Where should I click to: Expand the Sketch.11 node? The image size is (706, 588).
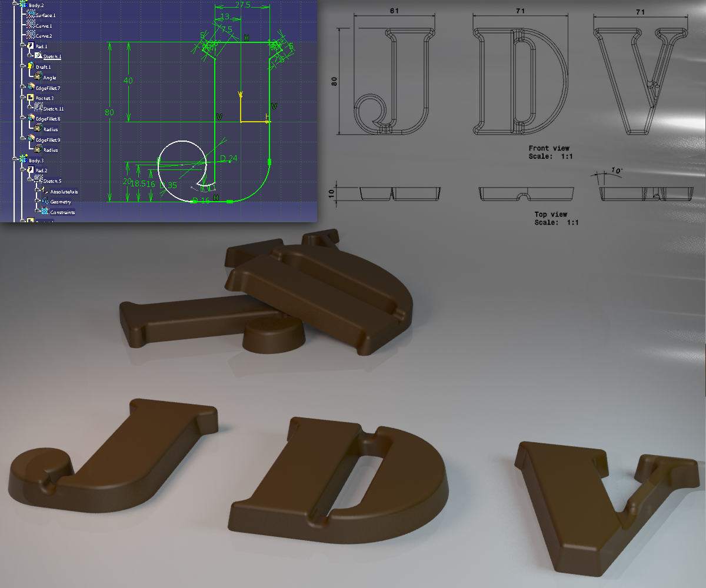pyautogui.click(x=29, y=108)
